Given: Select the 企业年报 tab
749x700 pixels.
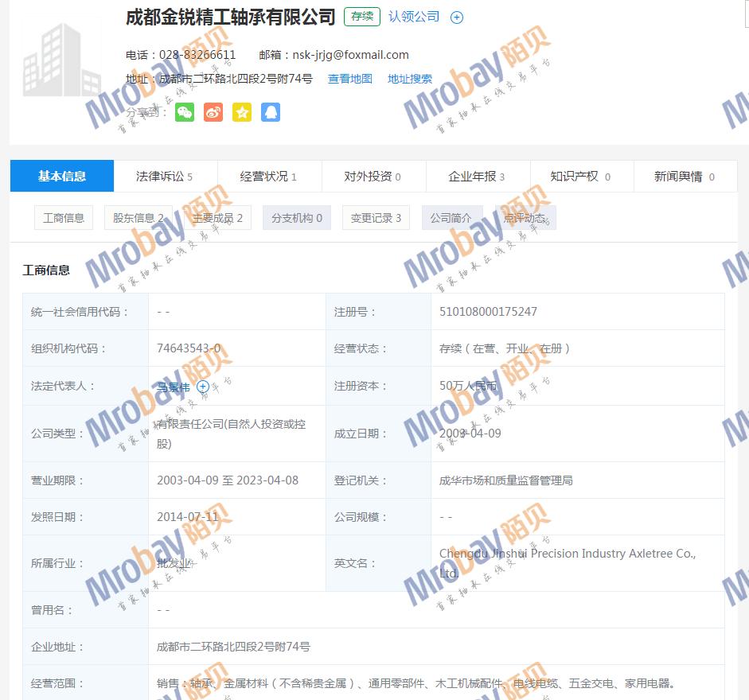Looking at the screenshot, I should (x=477, y=177).
